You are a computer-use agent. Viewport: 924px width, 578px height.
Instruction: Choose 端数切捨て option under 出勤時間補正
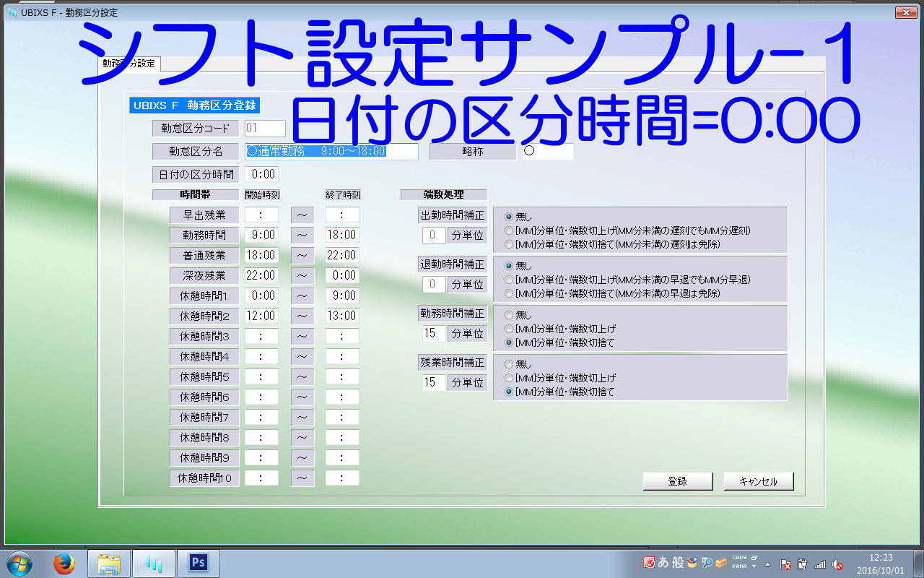(x=509, y=244)
